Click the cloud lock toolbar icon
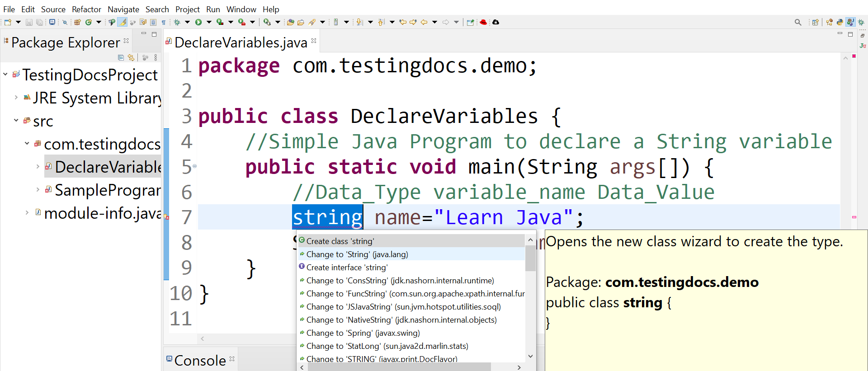 coord(495,22)
